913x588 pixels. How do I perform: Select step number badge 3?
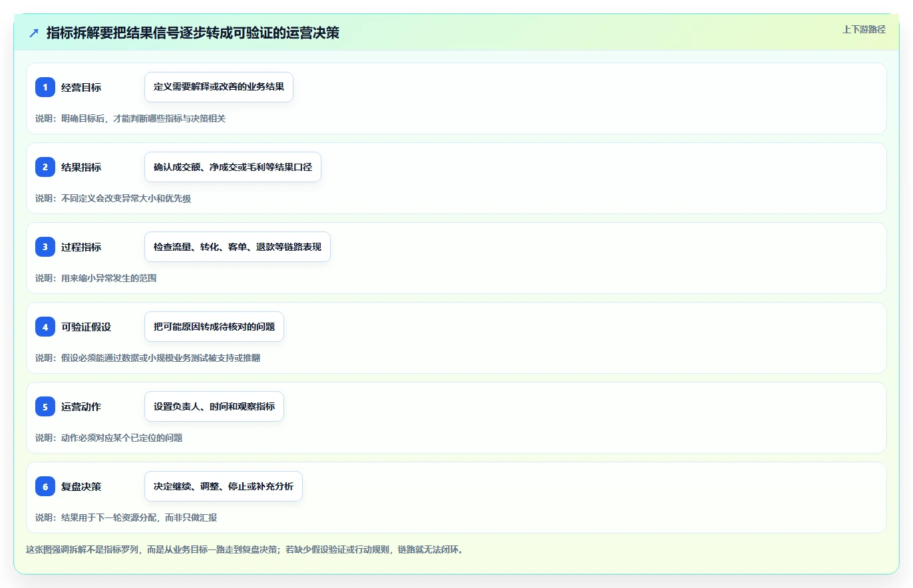45,247
